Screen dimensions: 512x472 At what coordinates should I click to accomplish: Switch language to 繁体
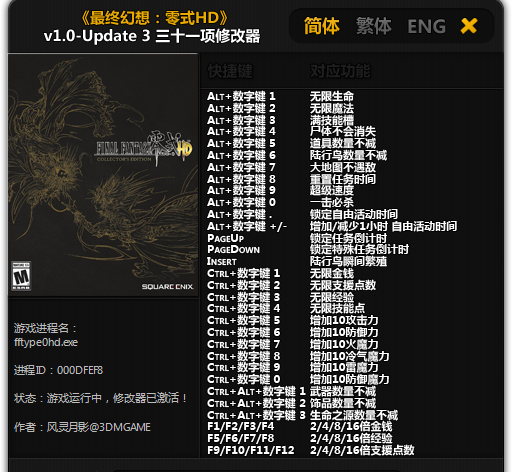373,26
